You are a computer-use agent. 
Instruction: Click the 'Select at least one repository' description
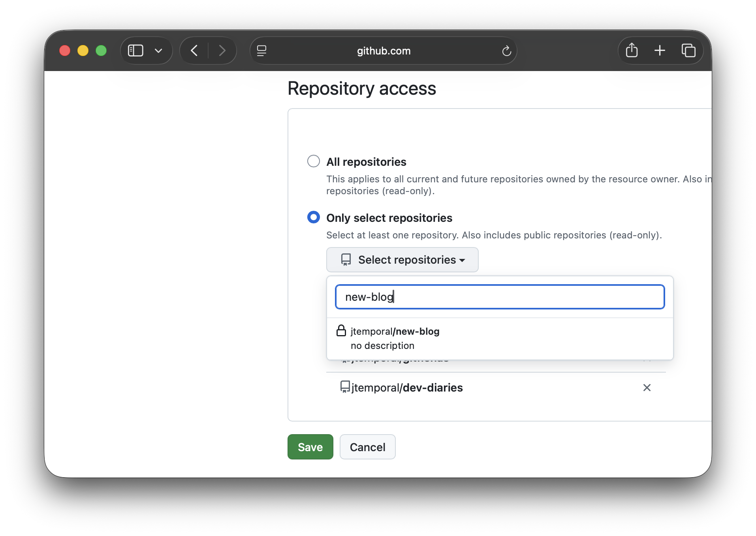[x=494, y=235]
